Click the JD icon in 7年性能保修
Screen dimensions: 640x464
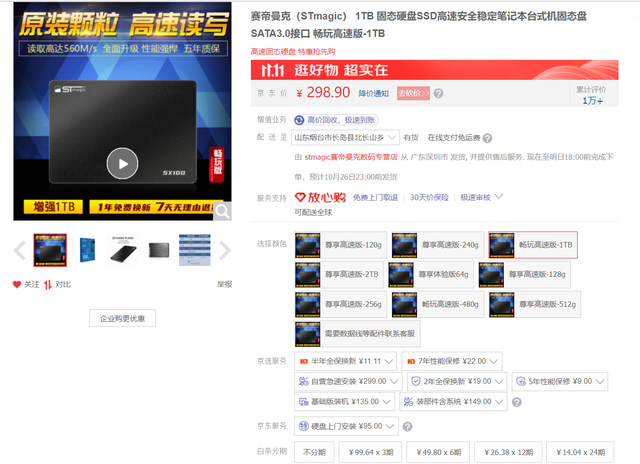[411, 361]
